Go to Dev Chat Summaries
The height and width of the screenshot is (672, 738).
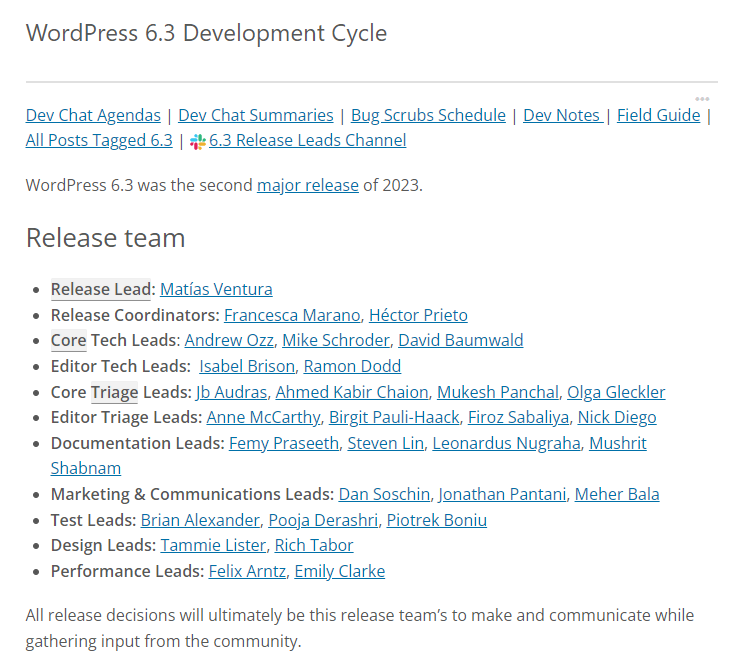pyautogui.click(x=256, y=115)
